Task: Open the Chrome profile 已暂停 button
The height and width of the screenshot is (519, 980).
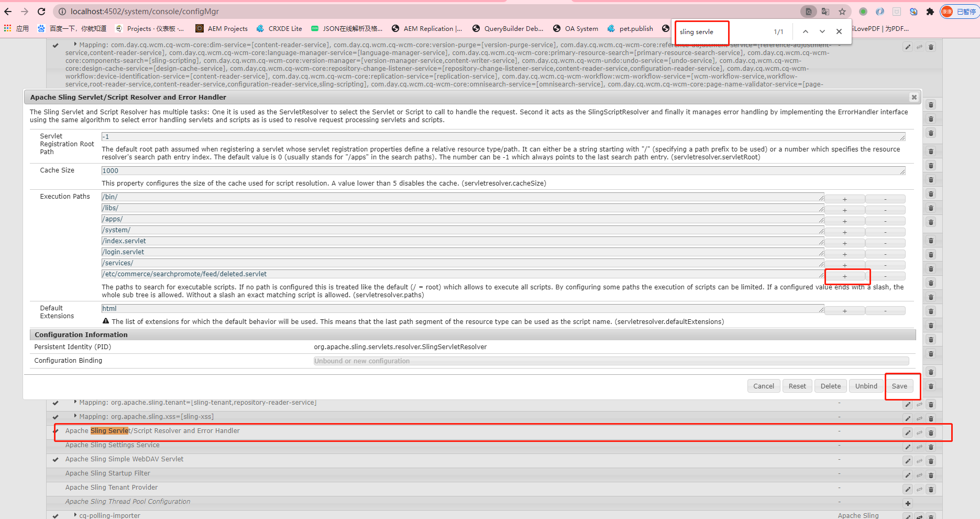Action: pos(960,12)
